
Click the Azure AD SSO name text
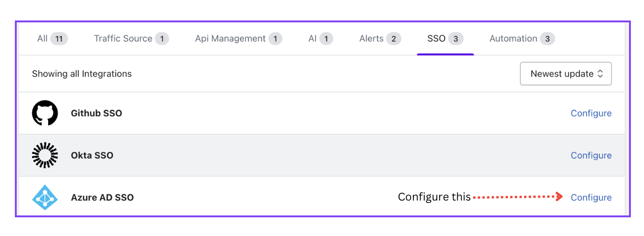point(102,197)
